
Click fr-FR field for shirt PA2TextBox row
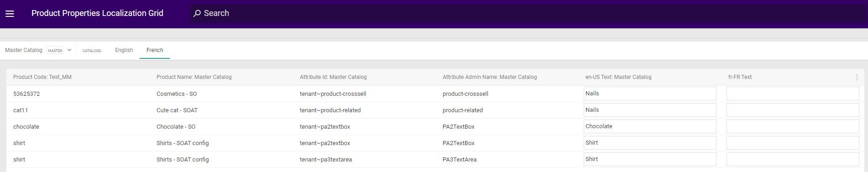tap(793, 143)
